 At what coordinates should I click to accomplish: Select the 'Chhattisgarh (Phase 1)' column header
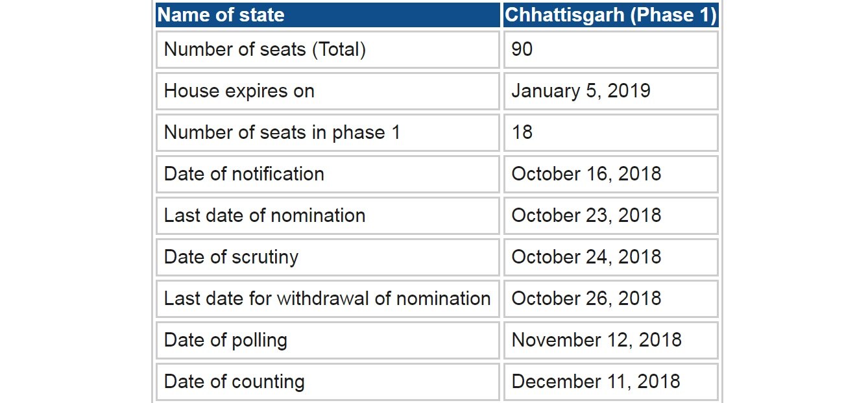click(610, 15)
